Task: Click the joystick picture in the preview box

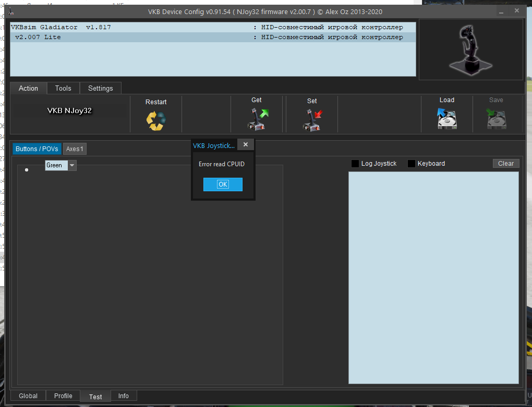Action: (x=470, y=50)
